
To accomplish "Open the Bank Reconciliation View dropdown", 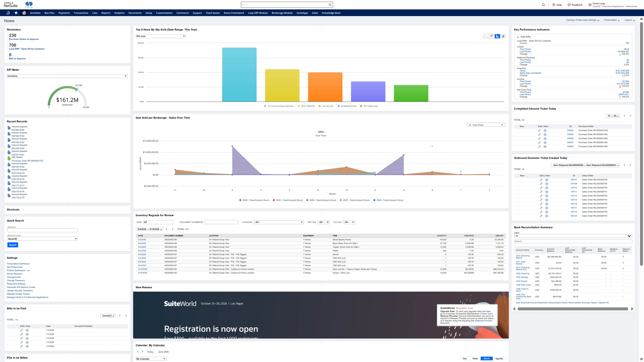I will pyautogui.click(x=573, y=236).
